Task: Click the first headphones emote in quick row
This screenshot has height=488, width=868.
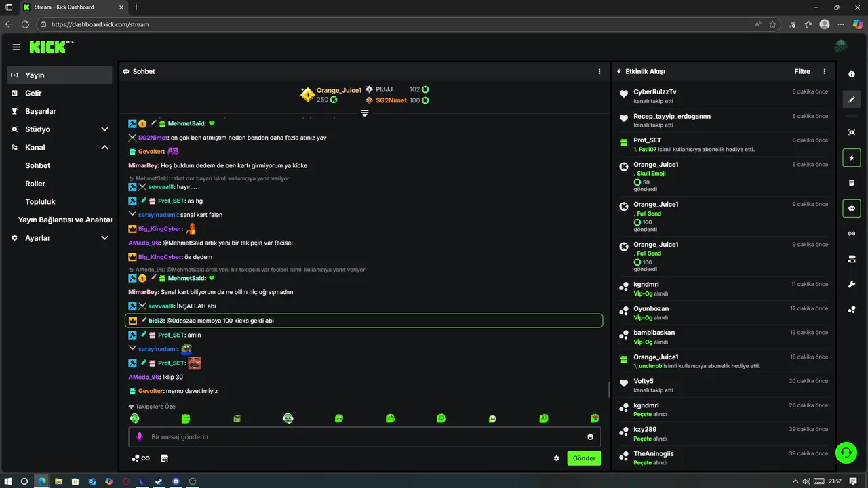Action: coord(135,419)
